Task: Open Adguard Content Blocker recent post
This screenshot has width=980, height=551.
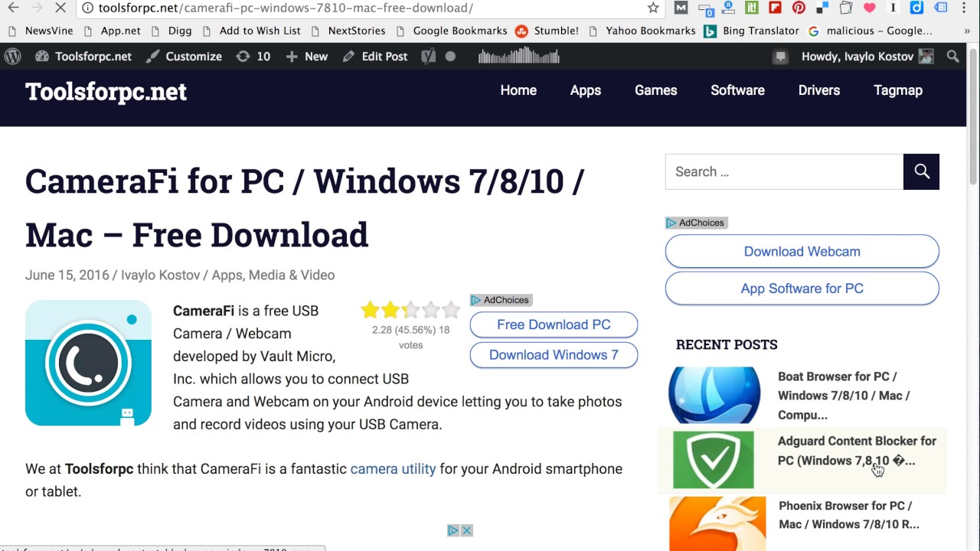Action: click(857, 451)
